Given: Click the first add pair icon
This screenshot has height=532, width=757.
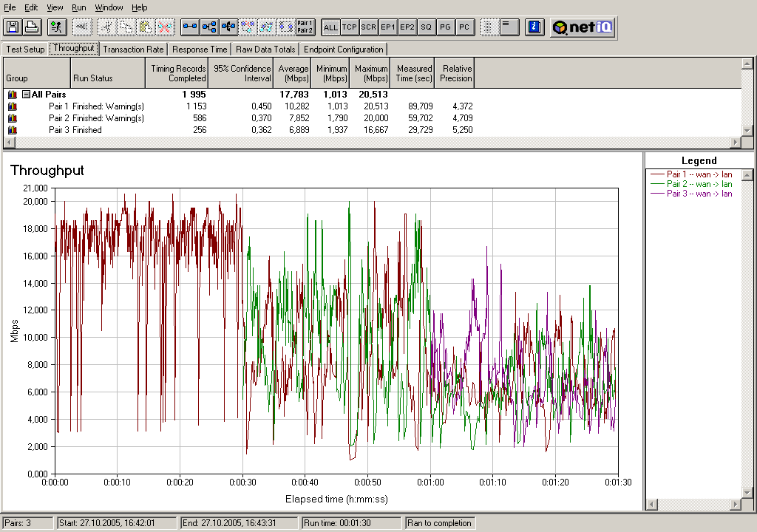Looking at the screenshot, I should coord(190,27).
